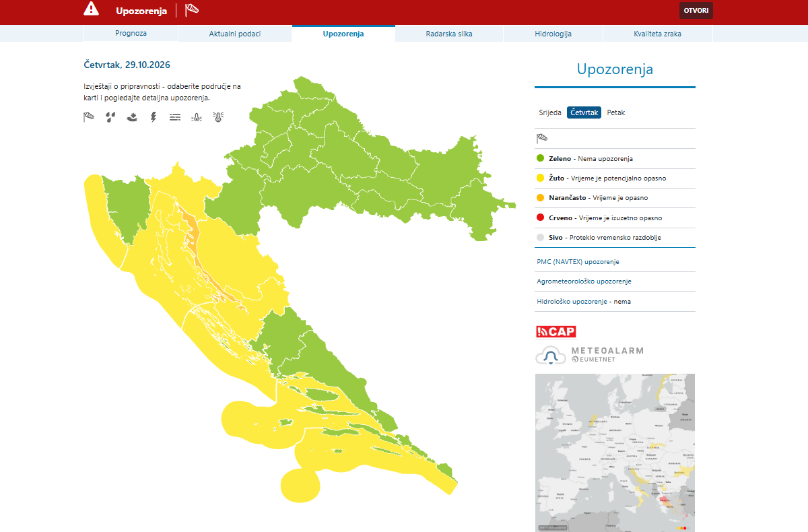Click the OTVORI button
808x532 pixels.
[x=696, y=10]
